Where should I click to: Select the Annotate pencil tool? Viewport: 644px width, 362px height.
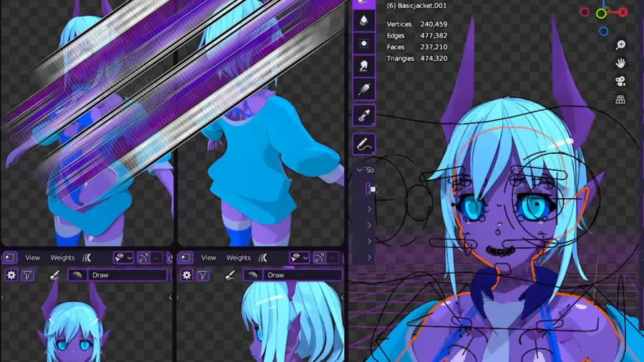click(x=364, y=144)
